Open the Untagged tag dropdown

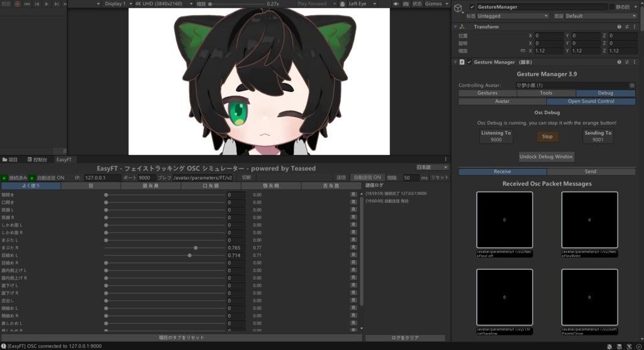pyautogui.click(x=513, y=16)
